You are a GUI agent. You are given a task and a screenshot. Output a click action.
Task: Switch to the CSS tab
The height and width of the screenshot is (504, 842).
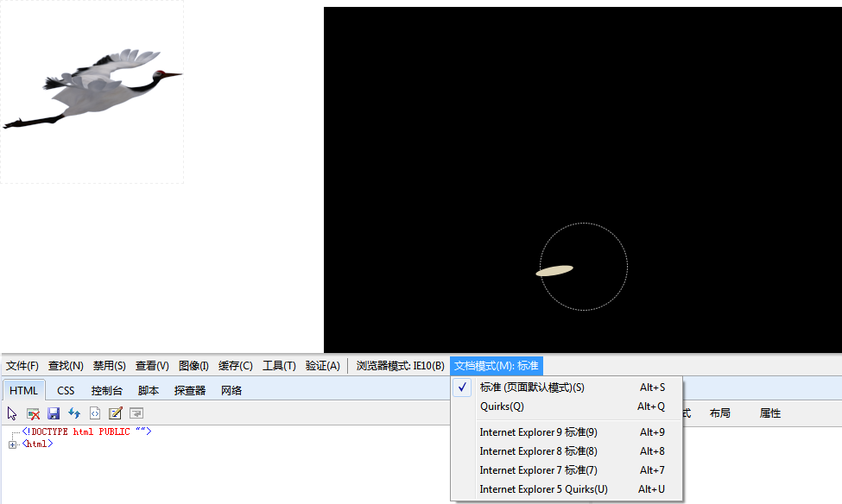point(66,390)
